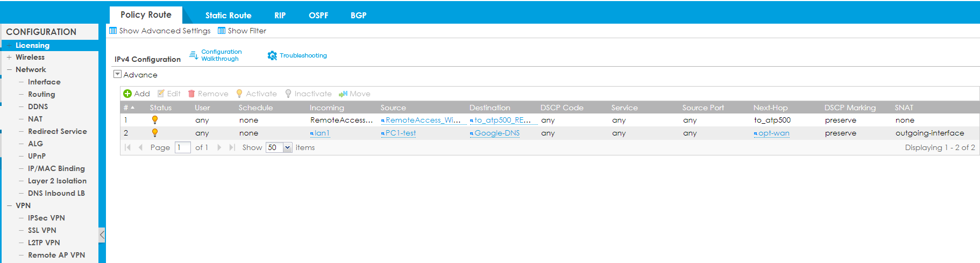Click the status bulb of rule 2
Image resolution: width=980 pixels, height=263 pixels.
(x=155, y=133)
